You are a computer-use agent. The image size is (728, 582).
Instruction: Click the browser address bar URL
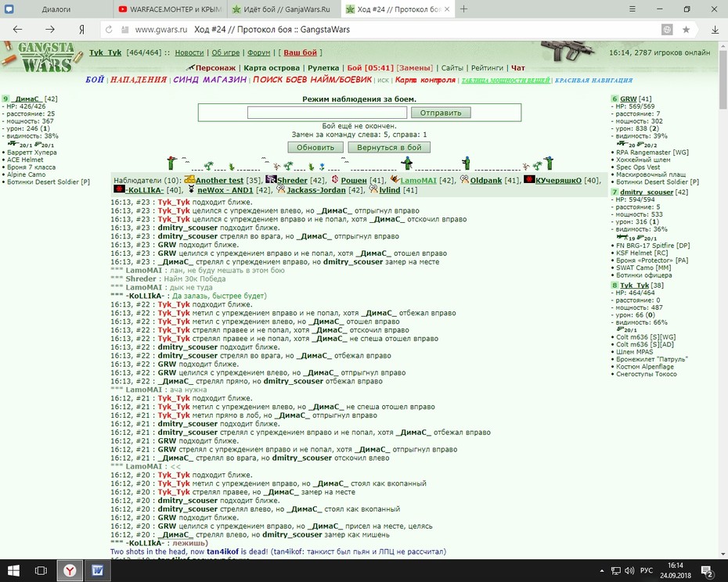click(x=161, y=30)
